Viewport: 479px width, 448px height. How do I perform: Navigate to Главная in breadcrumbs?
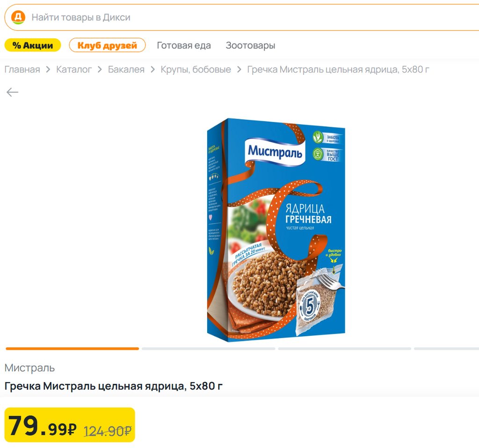(x=22, y=70)
